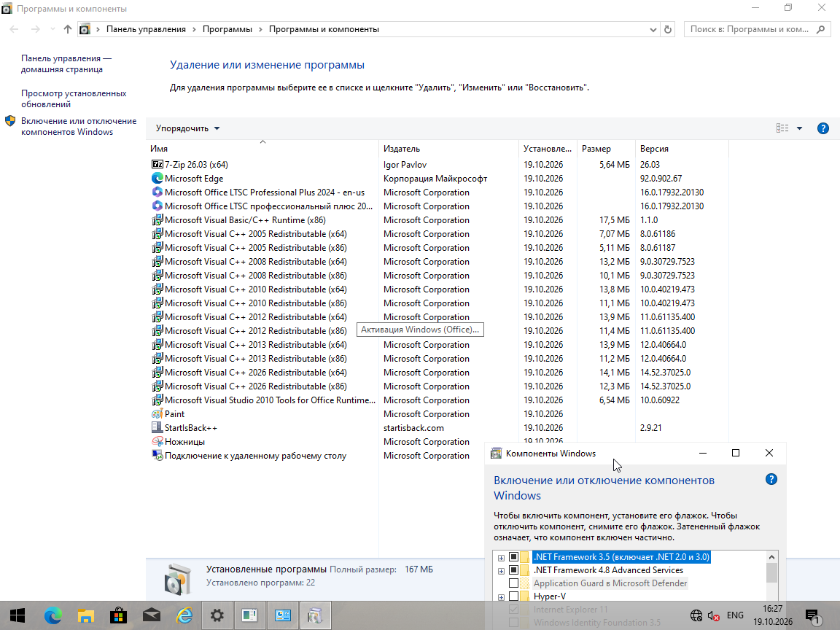840x630 pixels.
Task: Select the StartIsBack++ program icon
Action: click(157, 428)
